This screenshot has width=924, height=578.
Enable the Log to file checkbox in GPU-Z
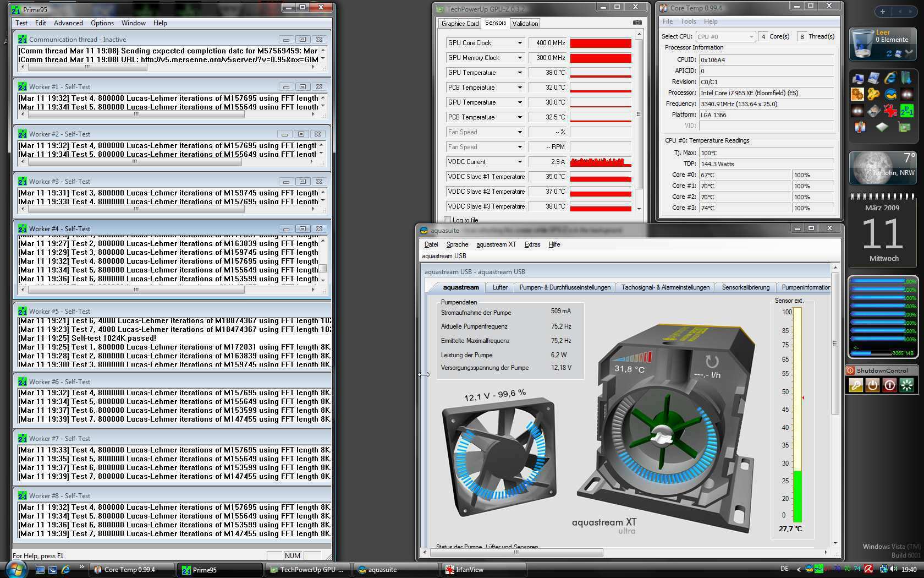tap(447, 220)
